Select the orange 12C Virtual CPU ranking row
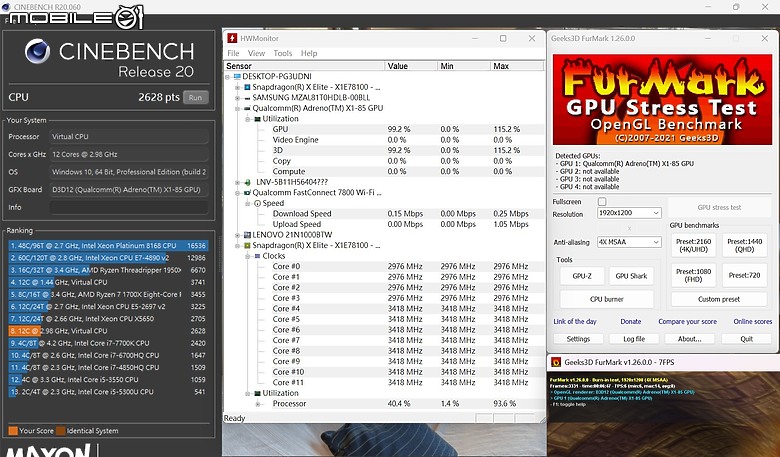 [108, 331]
